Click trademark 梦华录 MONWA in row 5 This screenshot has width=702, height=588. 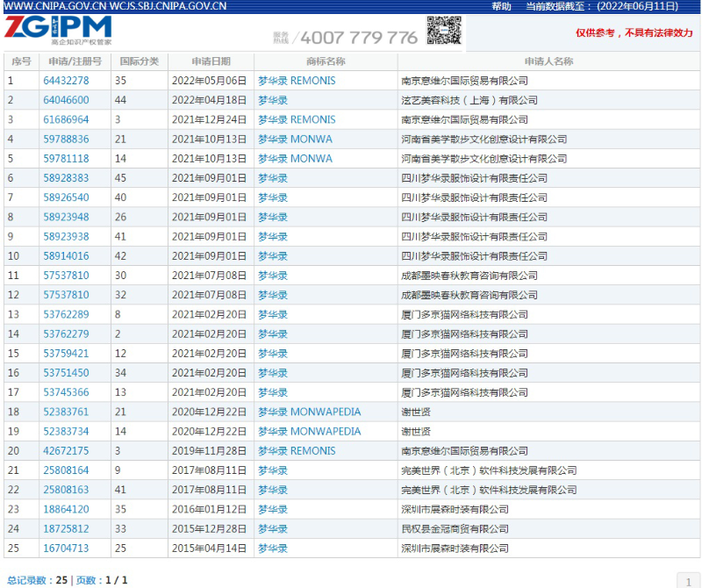(x=295, y=159)
